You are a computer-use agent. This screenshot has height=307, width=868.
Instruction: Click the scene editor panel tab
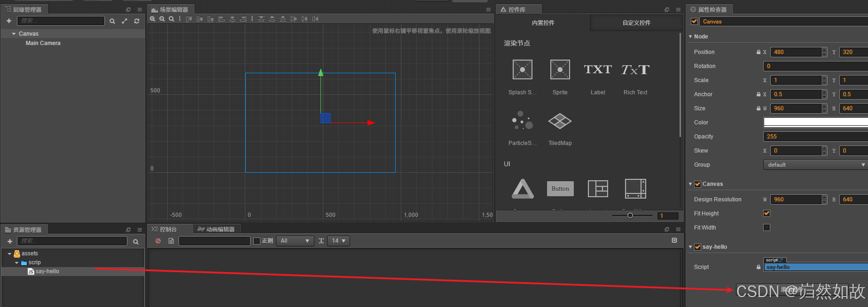170,9
